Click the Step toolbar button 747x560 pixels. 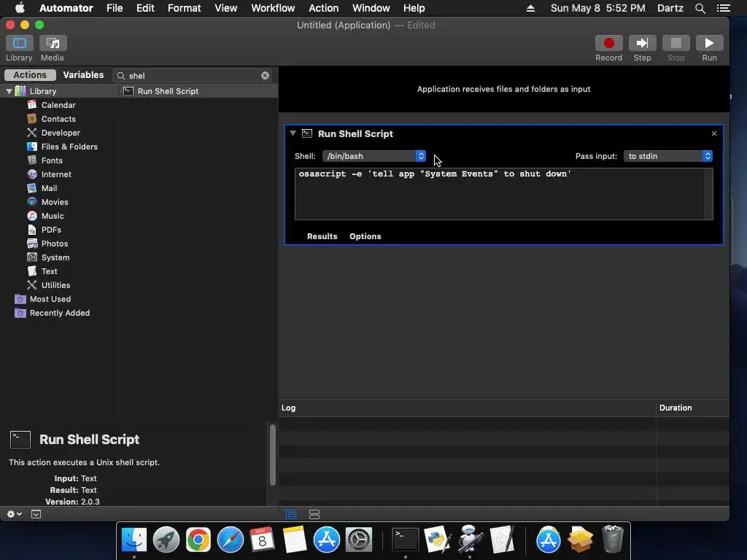click(x=642, y=43)
